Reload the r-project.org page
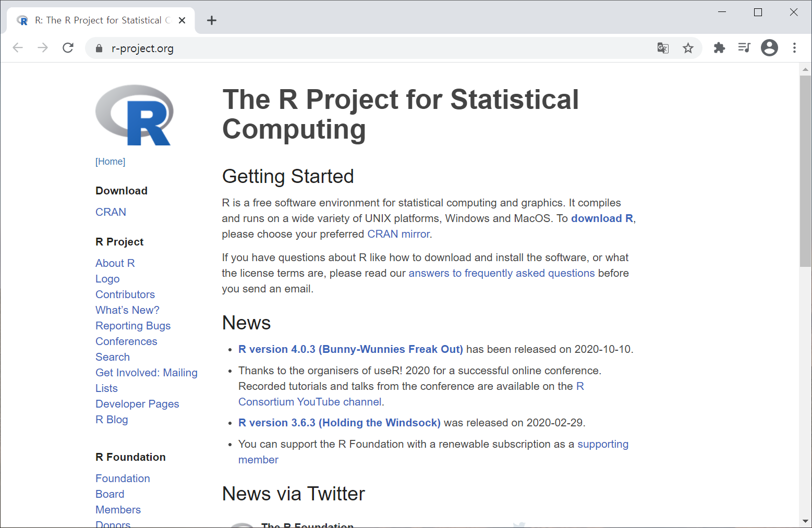Image resolution: width=812 pixels, height=528 pixels. point(68,48)
